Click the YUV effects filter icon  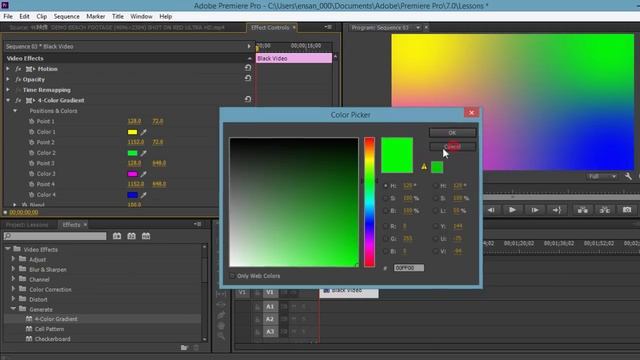[146, 236]
